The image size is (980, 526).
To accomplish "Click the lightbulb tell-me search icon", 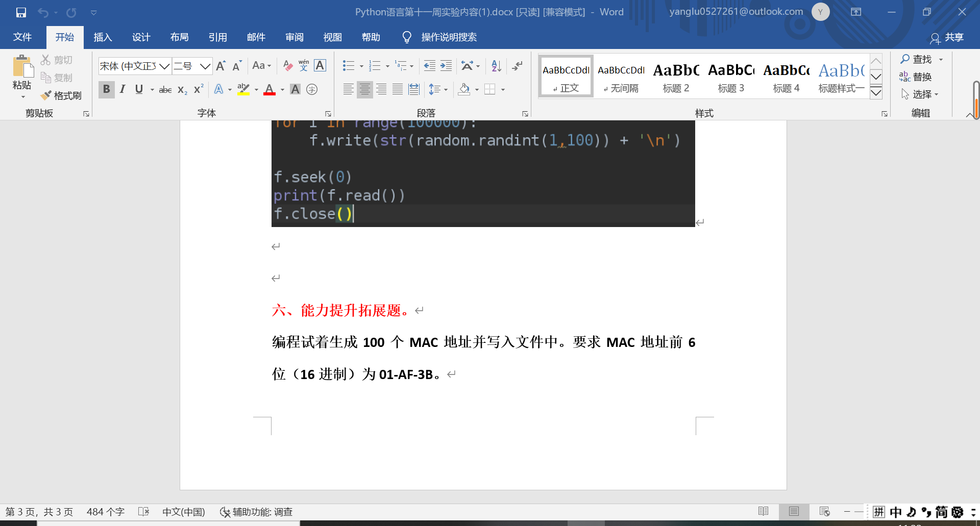I will [x=407, y=37].
